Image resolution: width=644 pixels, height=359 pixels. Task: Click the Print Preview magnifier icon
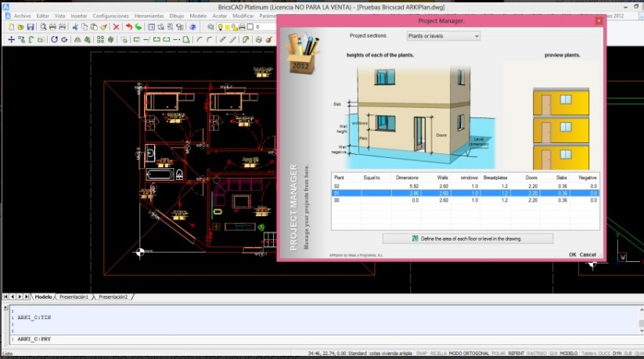click(43, 27)
